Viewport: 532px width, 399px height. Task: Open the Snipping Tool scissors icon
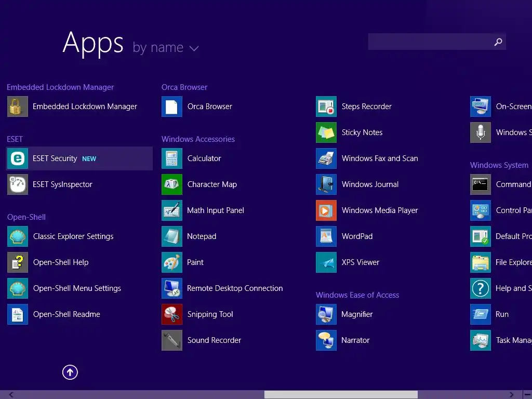pyautogui.click(x=172, y=314)
